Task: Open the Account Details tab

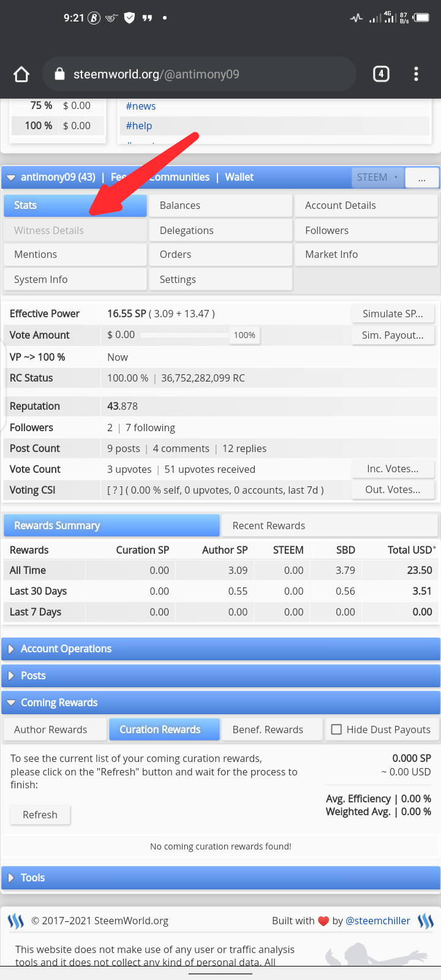Action: point(366,205)
